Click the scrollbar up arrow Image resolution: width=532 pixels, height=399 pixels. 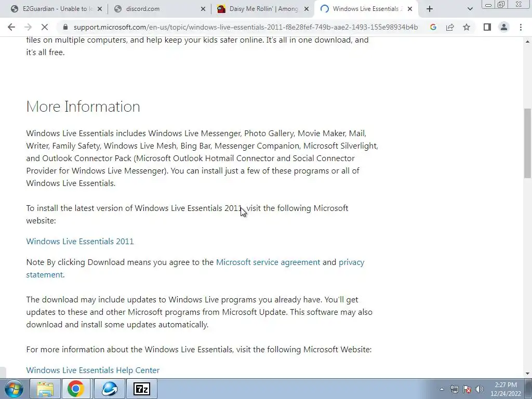click(528, 42)
